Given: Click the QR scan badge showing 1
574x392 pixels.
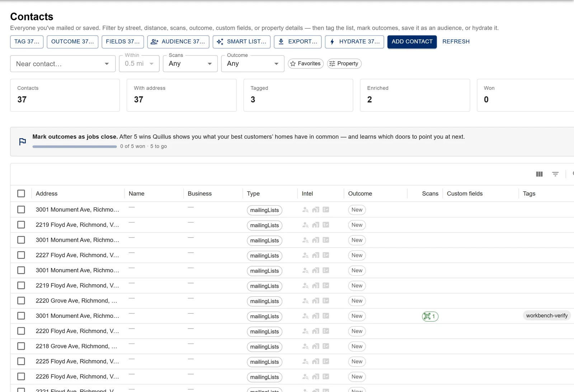Looking at the screenshot, I should (x=430, y=316).
